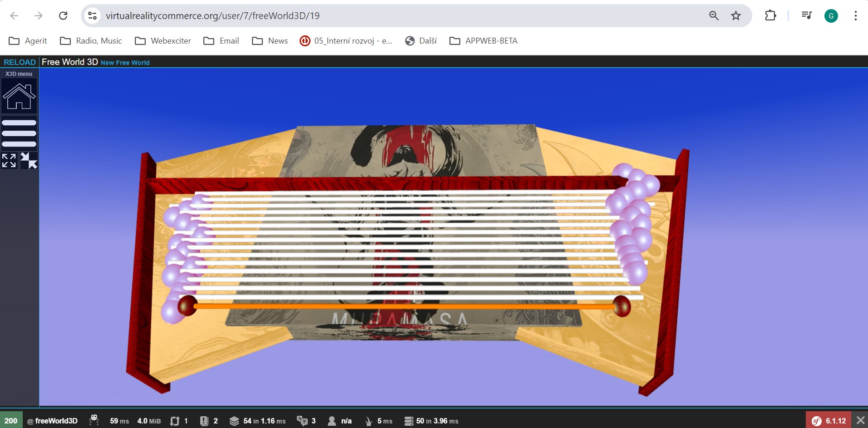
Task: Open the cache calls layers icon
Action: 234,421
